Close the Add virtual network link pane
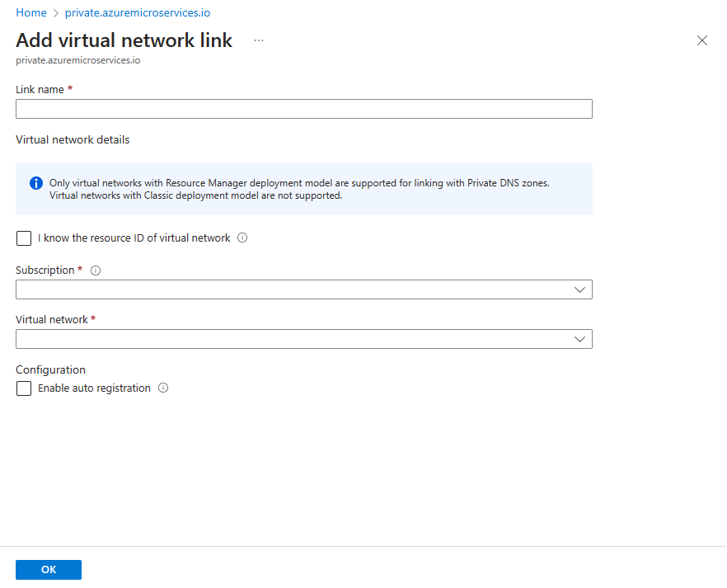This screenshot has height=588, width=727. pyautogui.click(x=702, y=40)
